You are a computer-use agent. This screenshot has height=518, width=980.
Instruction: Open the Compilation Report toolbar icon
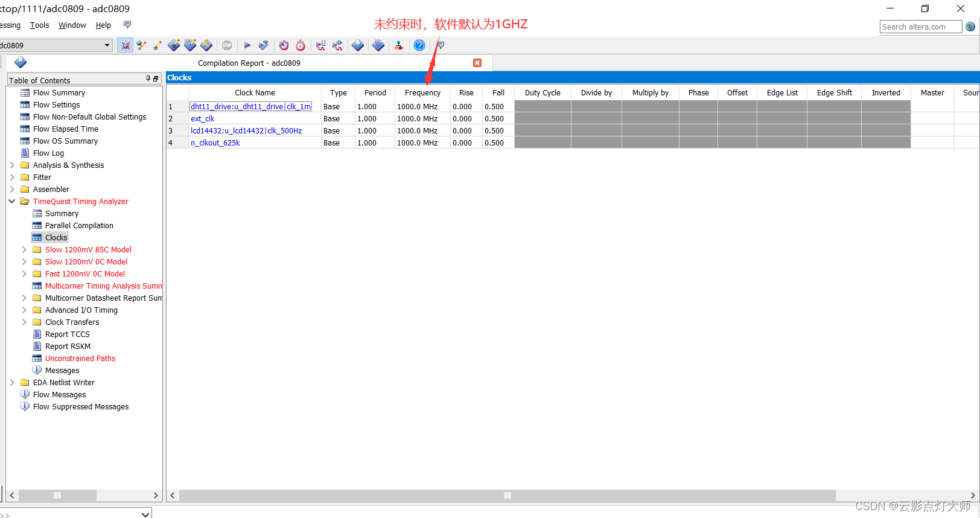358,45
